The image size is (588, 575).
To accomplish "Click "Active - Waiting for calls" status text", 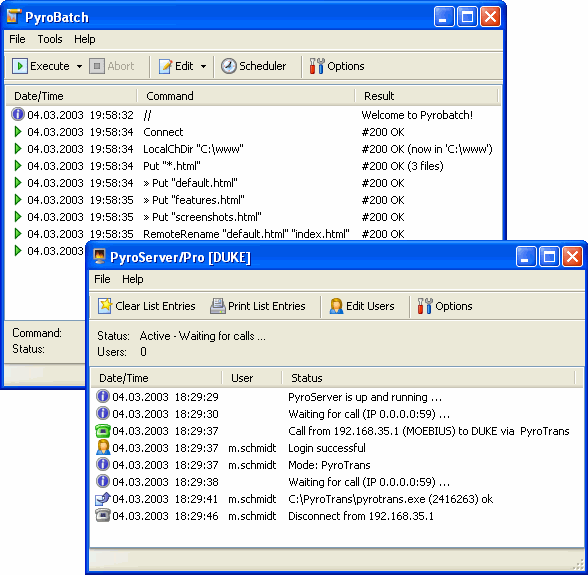I will point(202,336).
